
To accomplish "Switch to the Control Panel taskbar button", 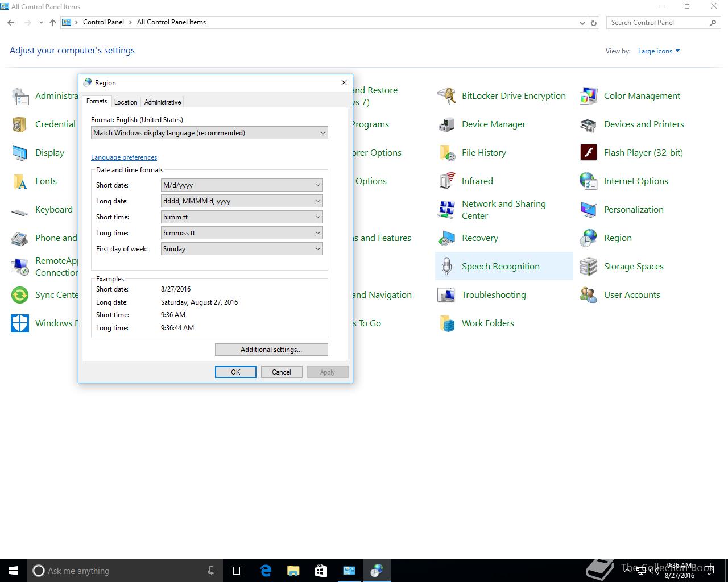I will click(x=349, y=571).
